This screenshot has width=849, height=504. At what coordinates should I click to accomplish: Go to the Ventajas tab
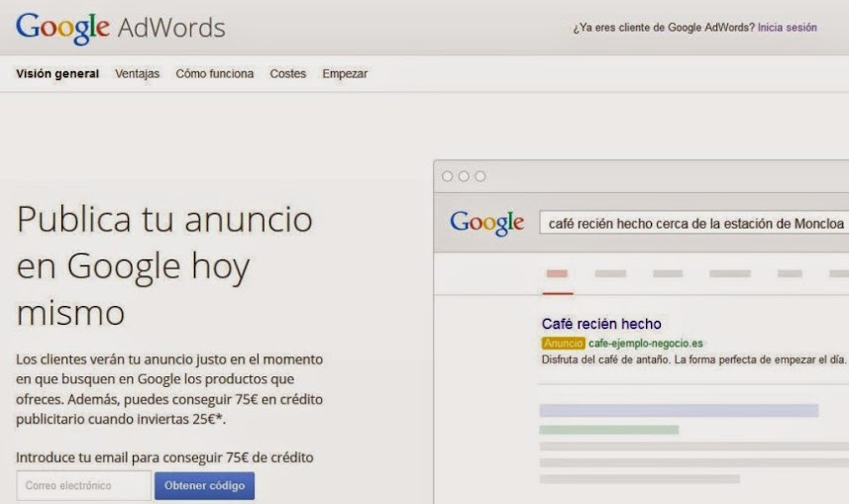137,73
